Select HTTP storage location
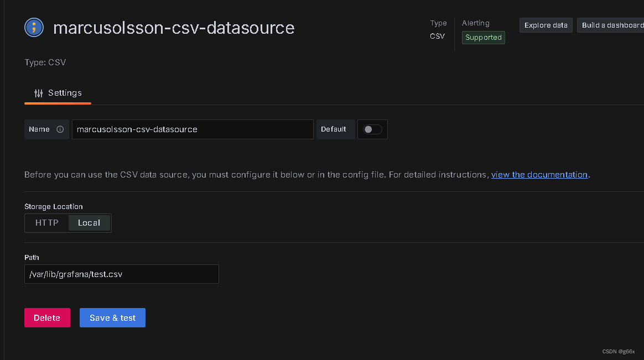 coord(47,223)
